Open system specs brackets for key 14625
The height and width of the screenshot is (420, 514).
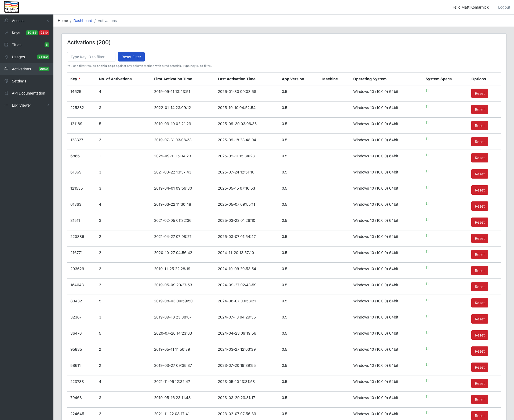click(427, 91)
